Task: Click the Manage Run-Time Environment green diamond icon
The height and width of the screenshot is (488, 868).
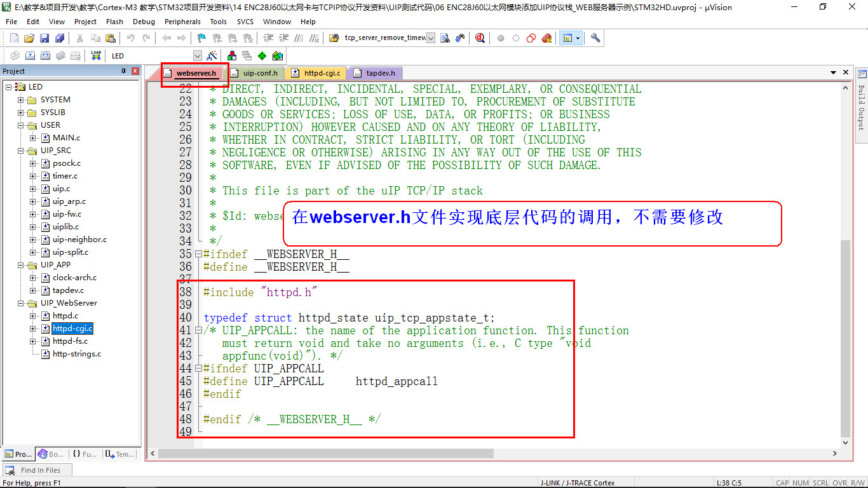Action: (262, 56)
